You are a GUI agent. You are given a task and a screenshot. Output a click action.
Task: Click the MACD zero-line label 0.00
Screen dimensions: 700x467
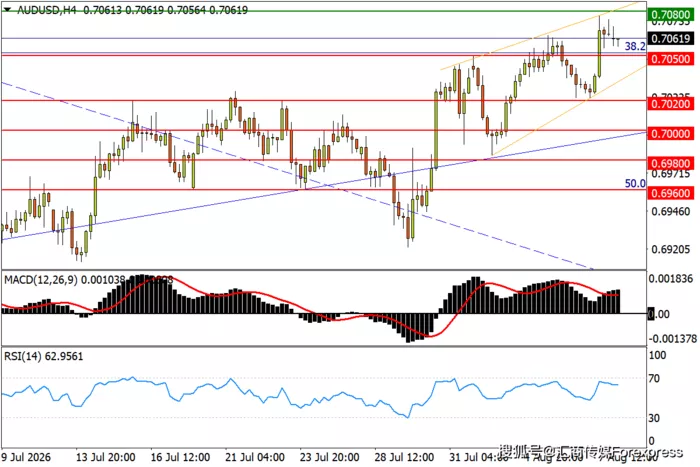(x=658, y=314)
